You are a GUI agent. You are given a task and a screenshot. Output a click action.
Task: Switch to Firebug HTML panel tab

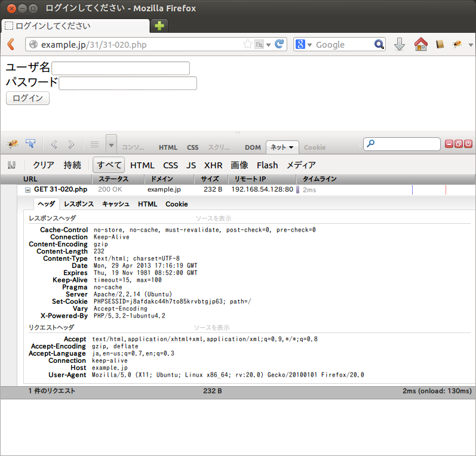[x=168, y=147]
